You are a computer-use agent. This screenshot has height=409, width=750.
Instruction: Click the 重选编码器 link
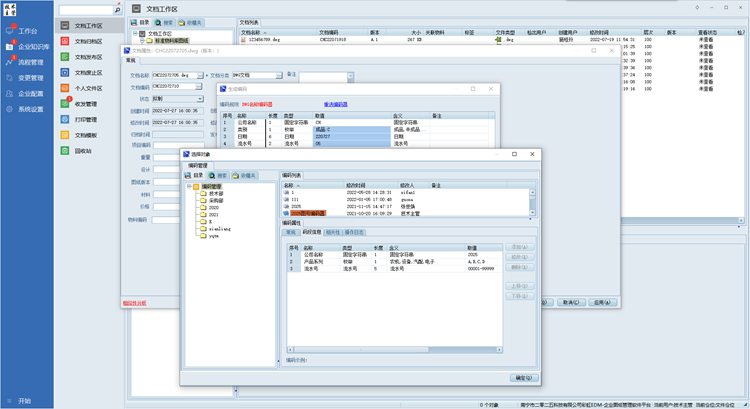(x=337, y=104)
